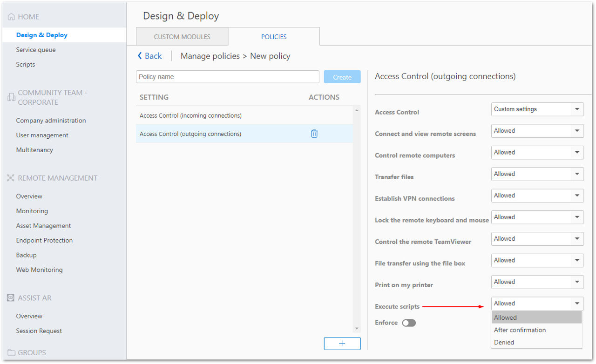Open the Control remote computers dropdown

pyautogui.click(x=537, y=152)
